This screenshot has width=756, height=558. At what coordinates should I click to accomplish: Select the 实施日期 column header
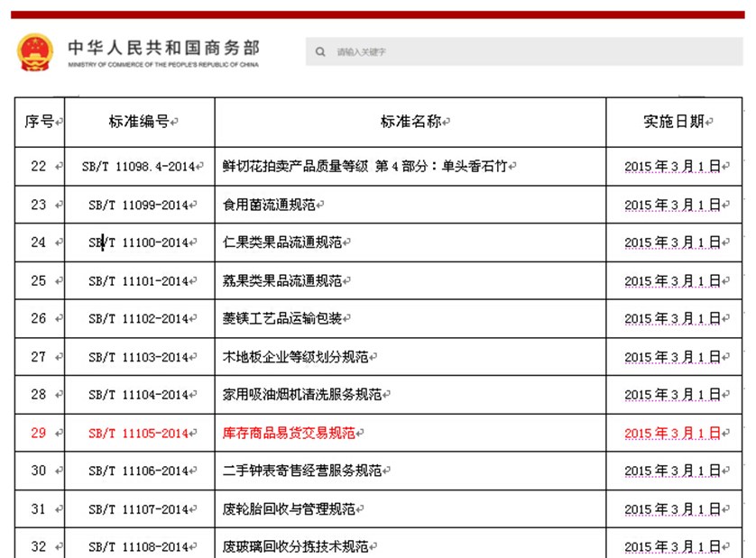(x=666, y=122)
